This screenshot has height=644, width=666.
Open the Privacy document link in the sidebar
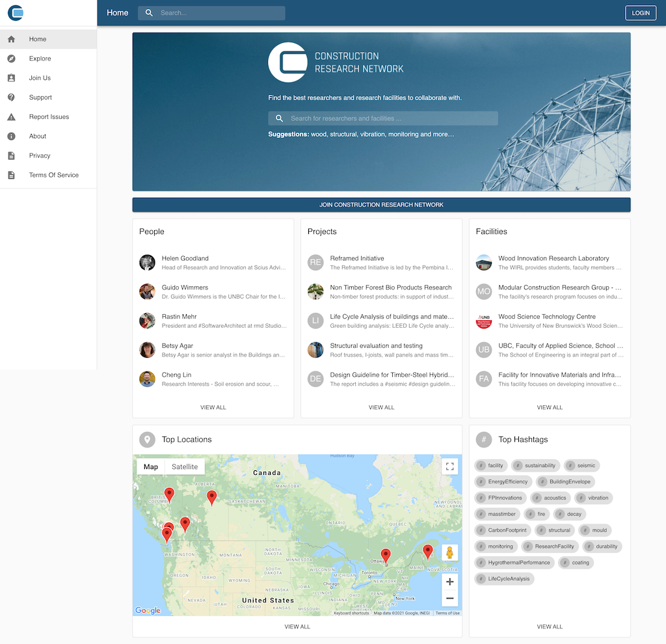coord(48,155)
